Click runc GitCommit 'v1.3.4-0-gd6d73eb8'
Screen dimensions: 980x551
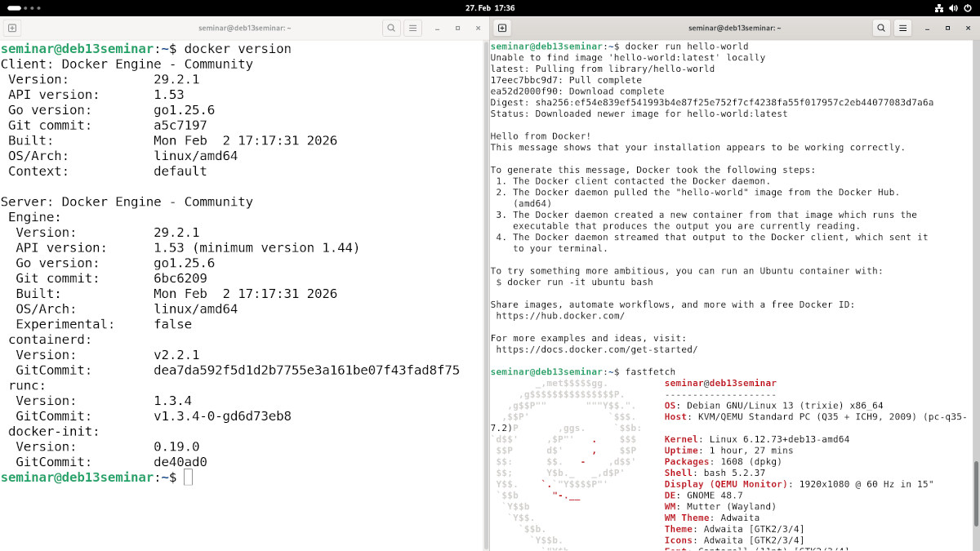tap(222, 416)
